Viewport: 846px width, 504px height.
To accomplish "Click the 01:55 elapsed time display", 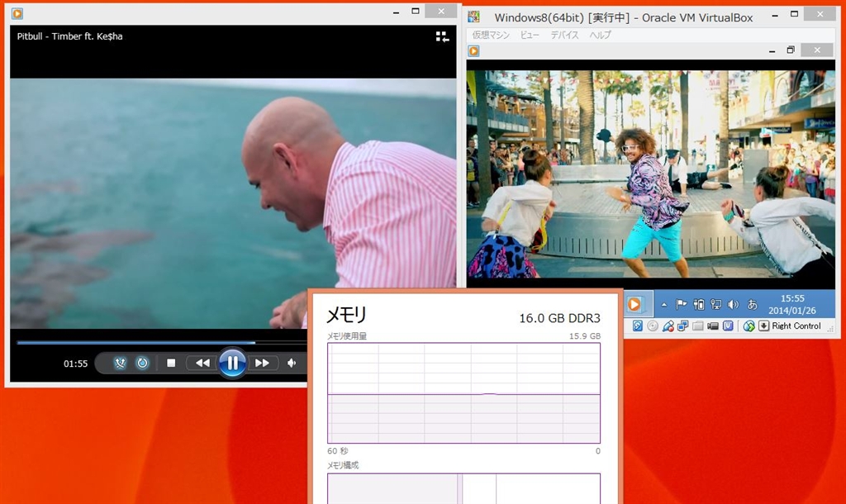I will coord(75,364).
